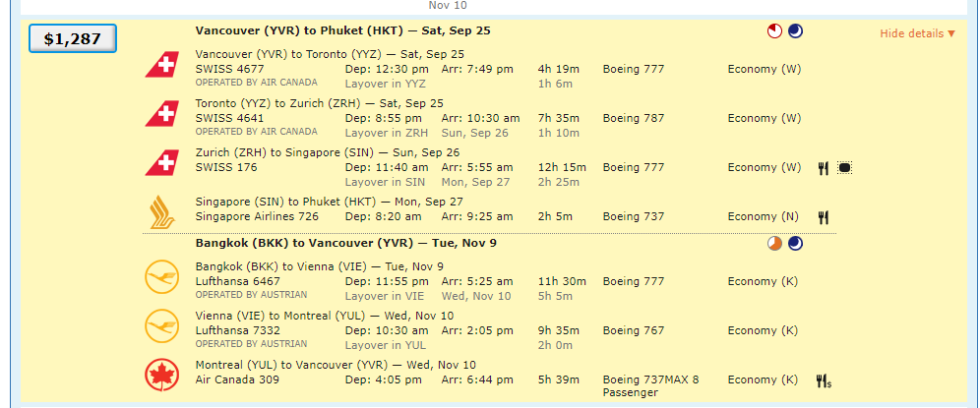Click the Boeing 737MAX 8 Passenger aircraft text
The image size is (980, 408).
pyautogui.click(x=650, y=385)
